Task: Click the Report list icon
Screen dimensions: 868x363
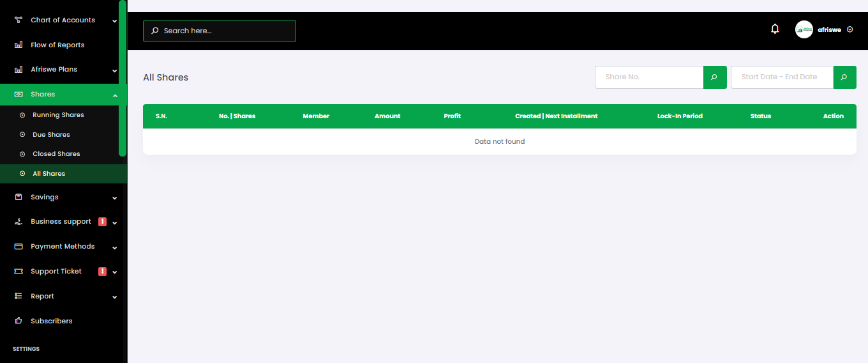Action: pyautogui.click(x=19, y=297)
